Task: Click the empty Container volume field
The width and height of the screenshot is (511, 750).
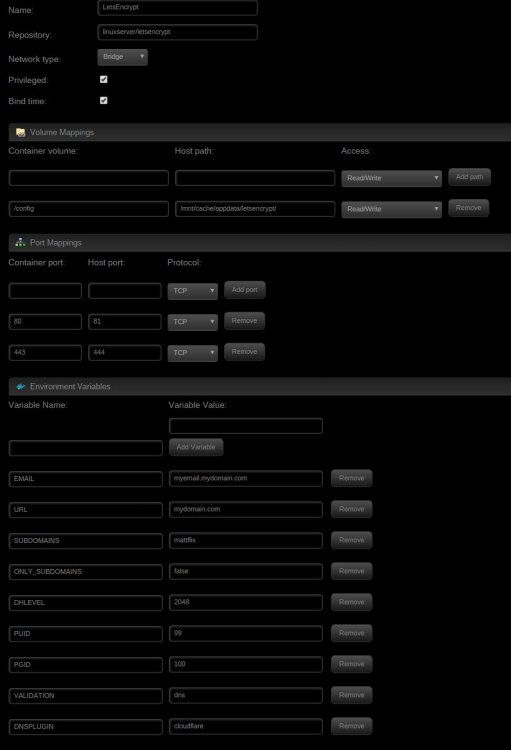Action: pyautogui.click(x=89, y=178)
